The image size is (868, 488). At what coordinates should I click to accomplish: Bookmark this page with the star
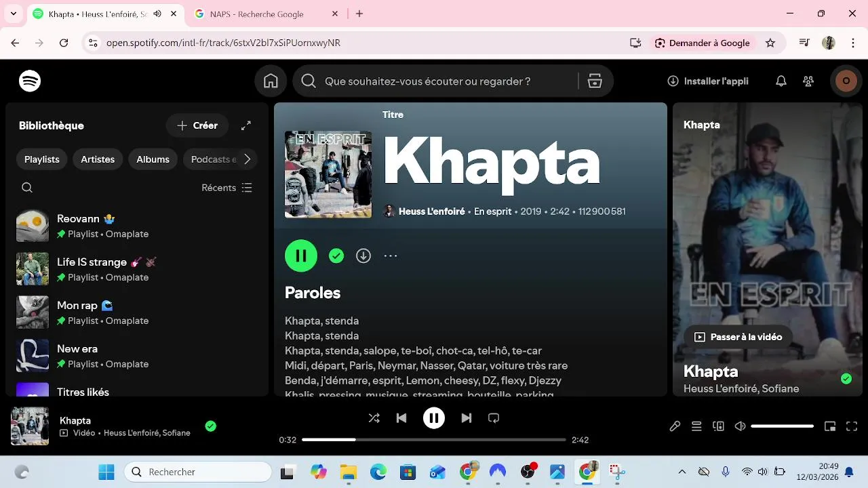[x=770, y=43]
